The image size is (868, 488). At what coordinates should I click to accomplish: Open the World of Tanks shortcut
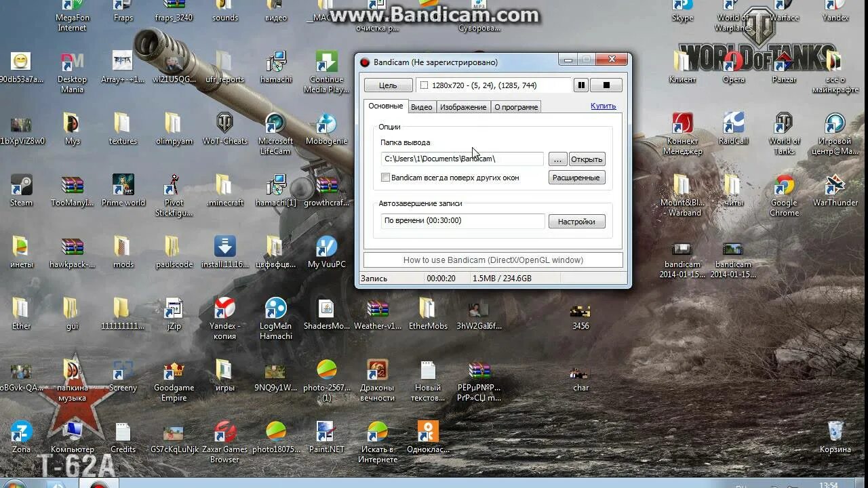pos(784,134)
